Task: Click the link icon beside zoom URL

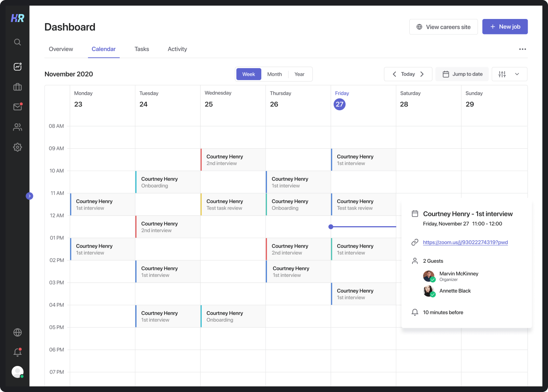Action: click(415, 242)
